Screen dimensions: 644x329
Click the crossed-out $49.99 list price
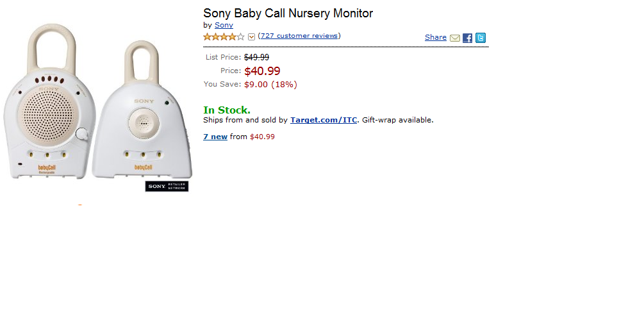click(256, 57)
